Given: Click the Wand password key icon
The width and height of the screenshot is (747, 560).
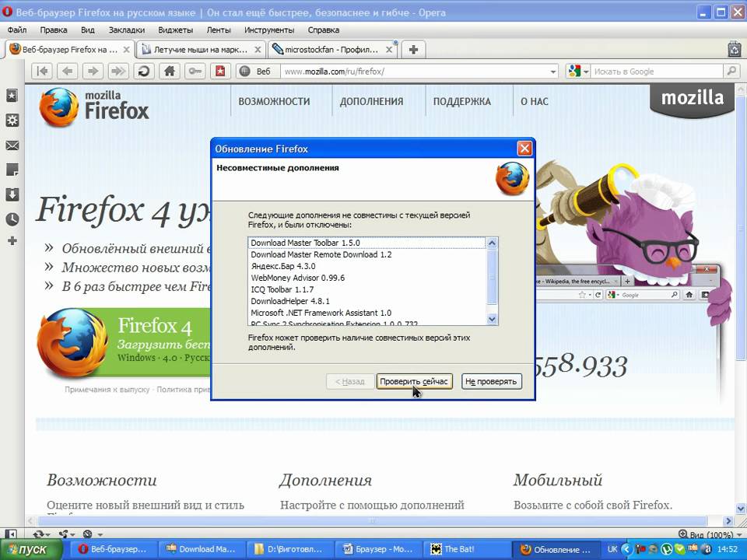Looking at the screenshot, I should tap(195, 72).
